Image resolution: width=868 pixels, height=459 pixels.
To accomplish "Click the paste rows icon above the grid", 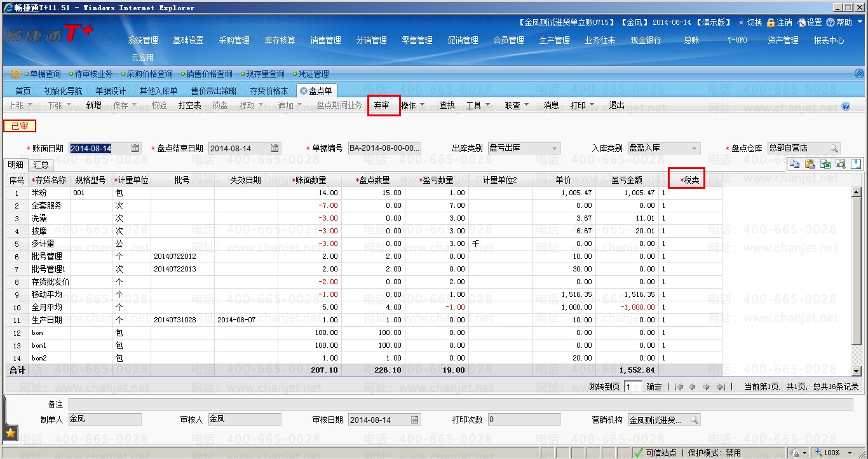I will [810, 164].
